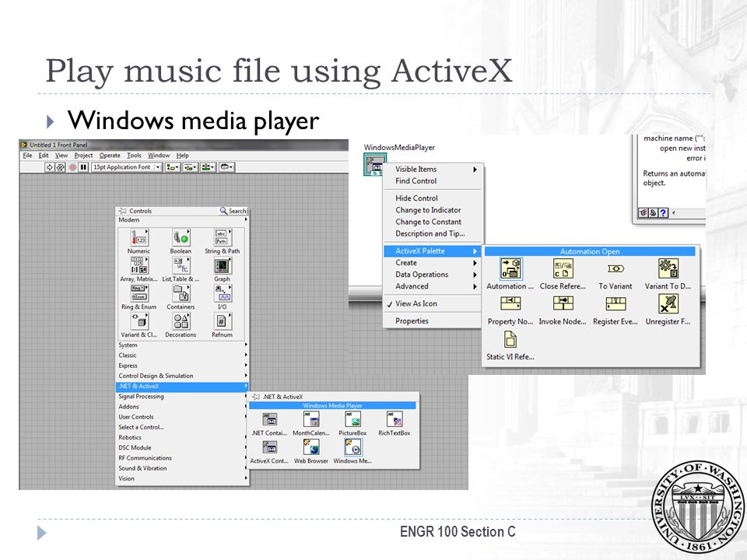This screenshot has height=560, width=747.
Task: Open List, Table controls palette
Action: pyautogui.click(x=181, y=265)
